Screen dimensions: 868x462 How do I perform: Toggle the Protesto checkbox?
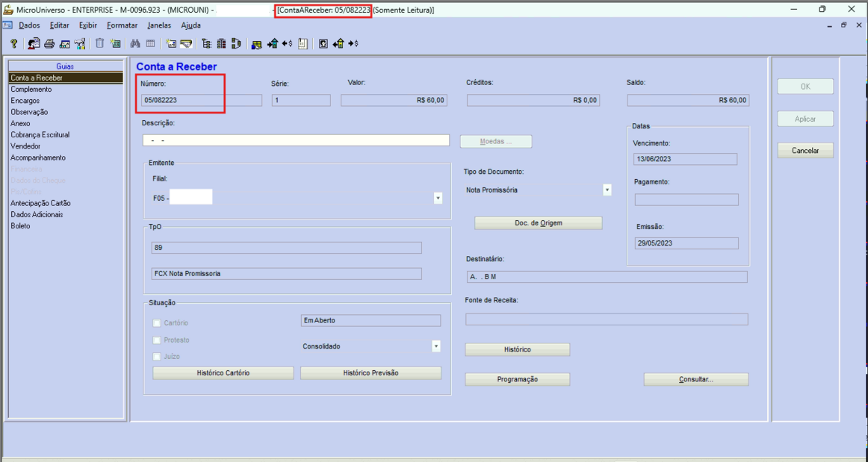157,340
